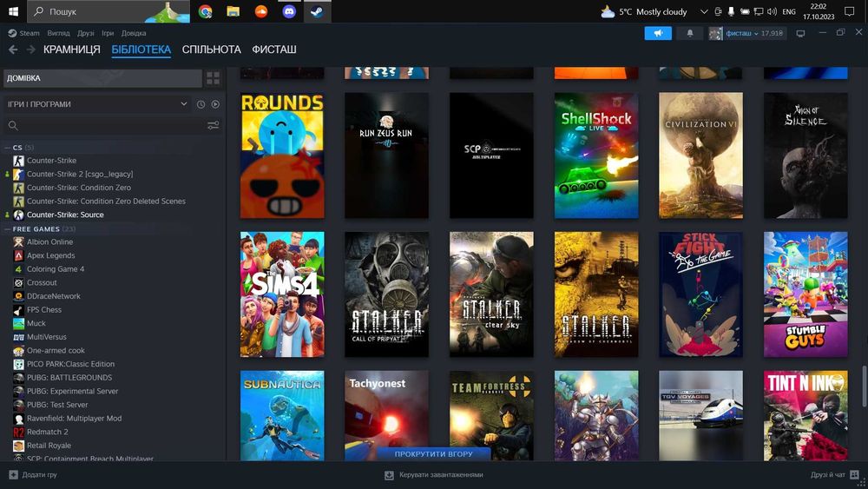Screen dimensions: 868x489
Task: Open Friends and Chat icon
Action: [x=854, y=474]
